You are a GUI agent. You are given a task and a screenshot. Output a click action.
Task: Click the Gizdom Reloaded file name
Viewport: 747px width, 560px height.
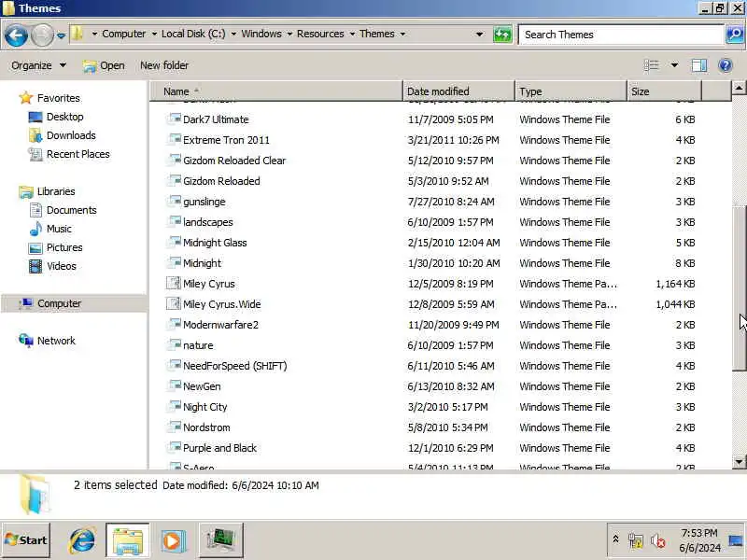(221, 181)
